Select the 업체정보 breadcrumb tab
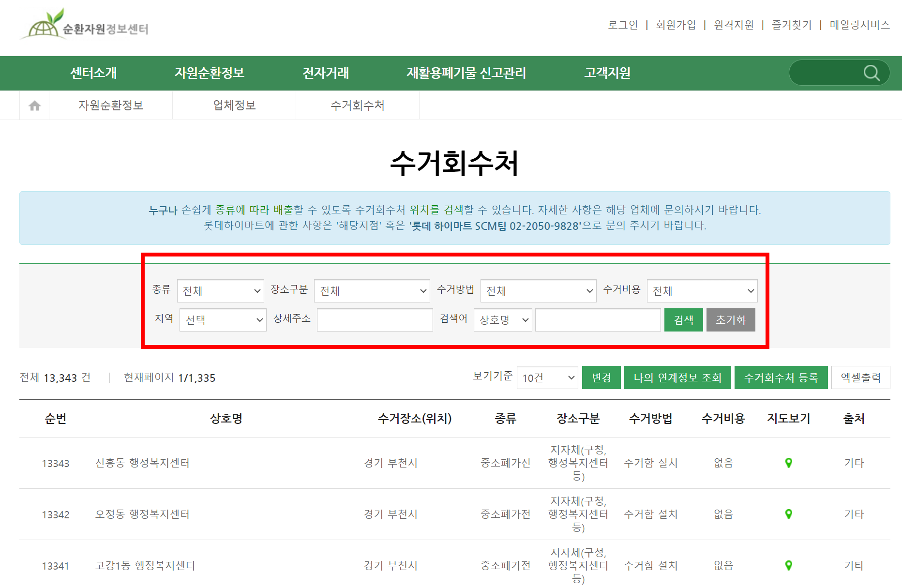The height and width of the screenshot is (588, 902). coord(234,105)
